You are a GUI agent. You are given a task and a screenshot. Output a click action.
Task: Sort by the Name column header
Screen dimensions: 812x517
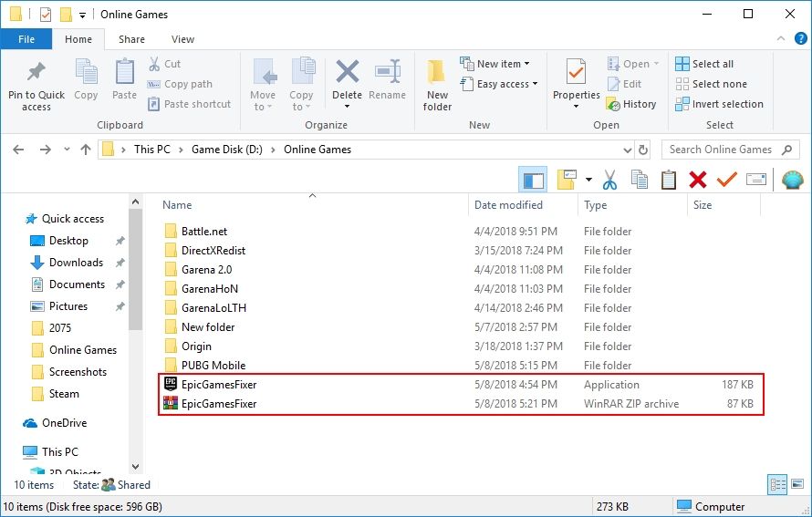[177, 205]
